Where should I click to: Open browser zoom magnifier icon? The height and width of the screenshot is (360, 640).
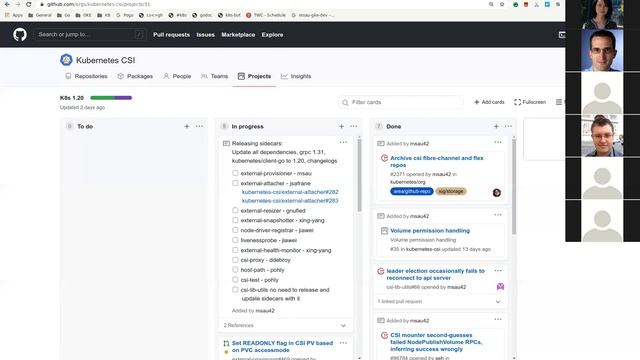click(x=491, y=4)
